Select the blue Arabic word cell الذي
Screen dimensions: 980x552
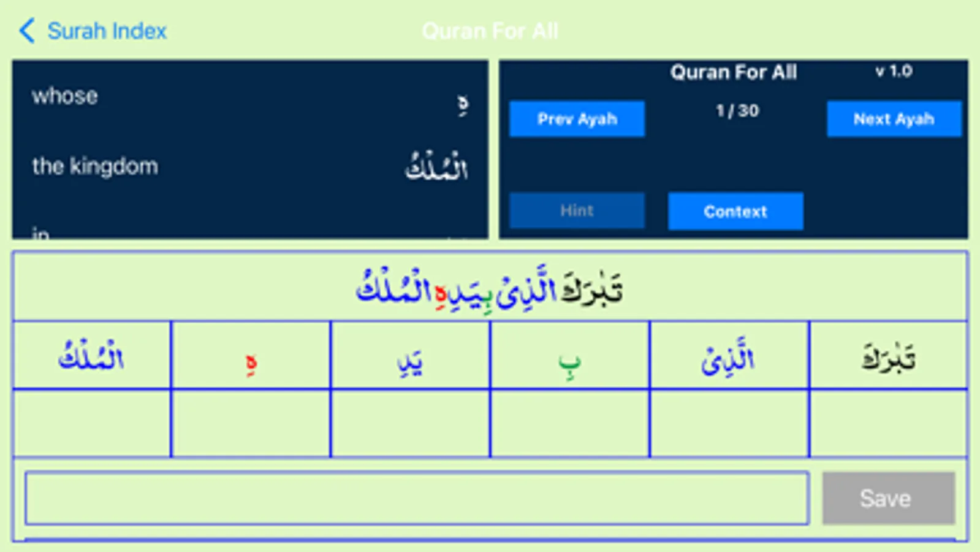point(729,355)
